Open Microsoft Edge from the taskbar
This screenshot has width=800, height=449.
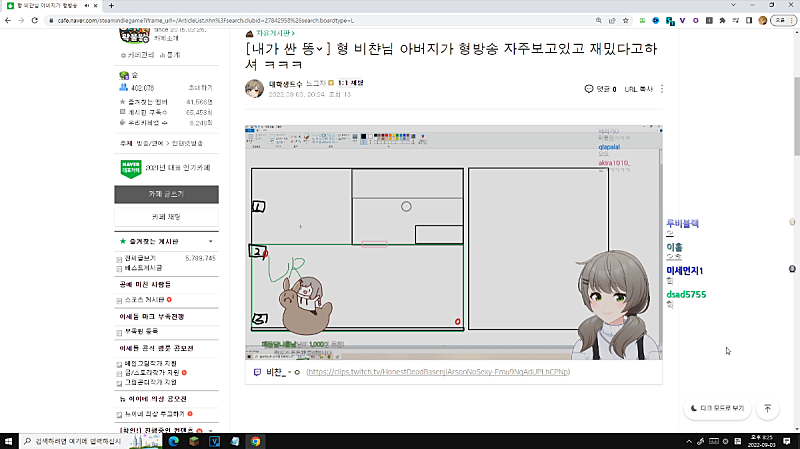coord(173,441)
